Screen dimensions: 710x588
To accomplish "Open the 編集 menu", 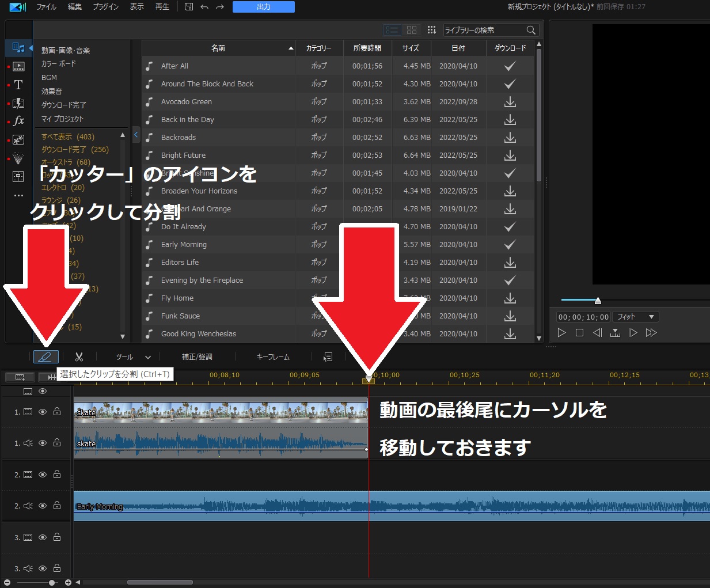I will [75, 7].
